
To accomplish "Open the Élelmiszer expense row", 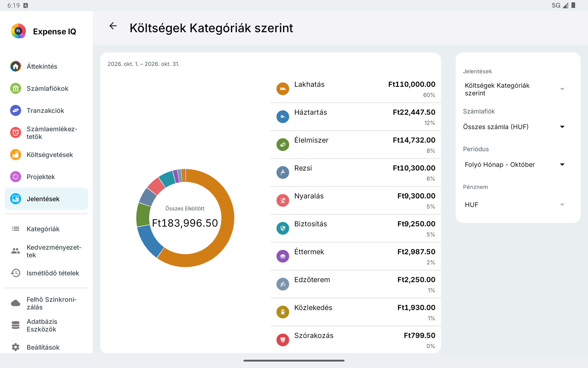I will (x=356, y=145).
